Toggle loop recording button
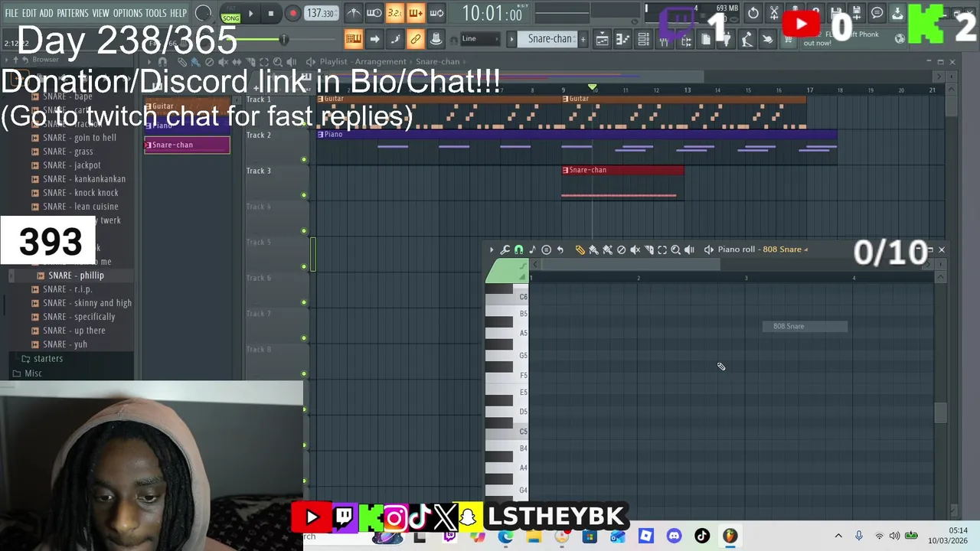 coord(436,13)
